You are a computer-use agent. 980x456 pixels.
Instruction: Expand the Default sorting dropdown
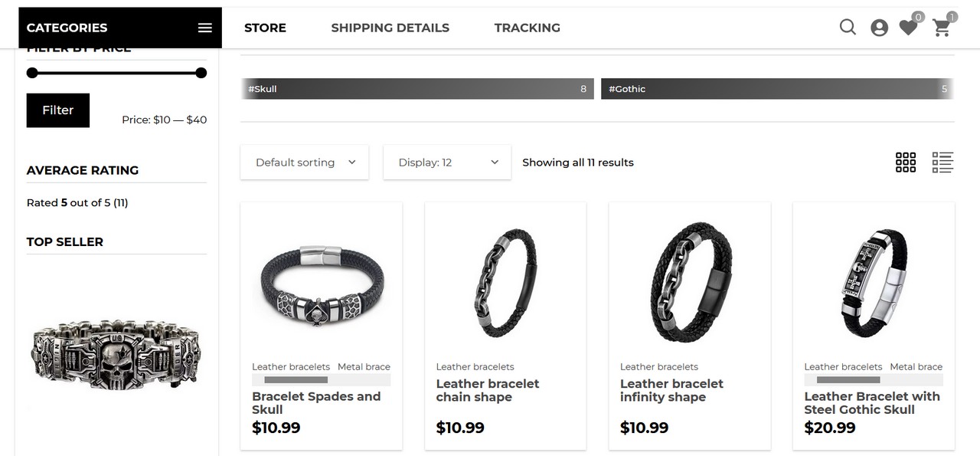pos(305,162)
